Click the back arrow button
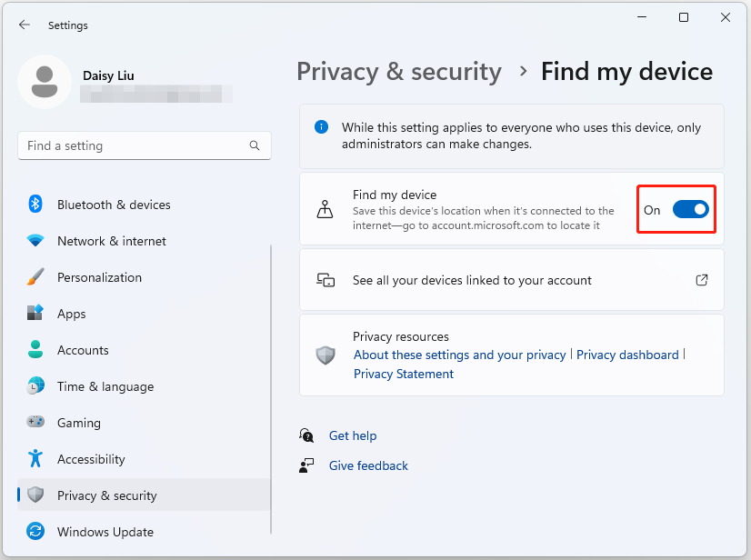The image size is (751, 560). pyautogui.click(x=25, y=25)
